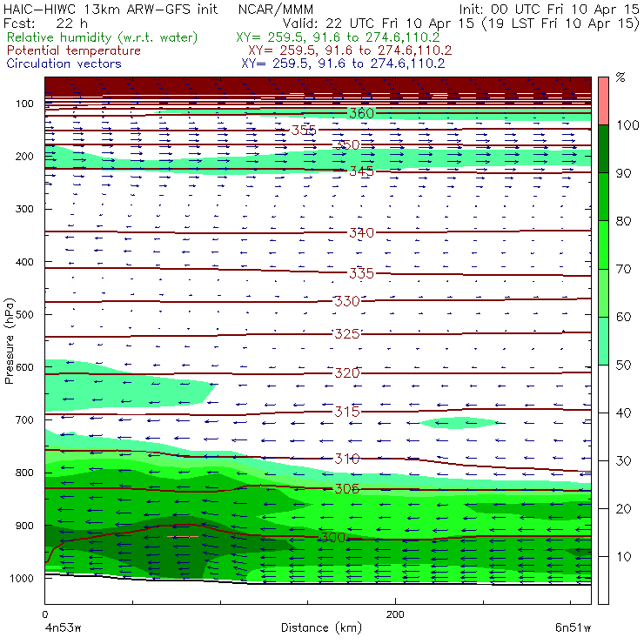Screen dimensions: 644x644
Task: Select the 60-70% light green colorbar swatch
Action: (603, 292)
